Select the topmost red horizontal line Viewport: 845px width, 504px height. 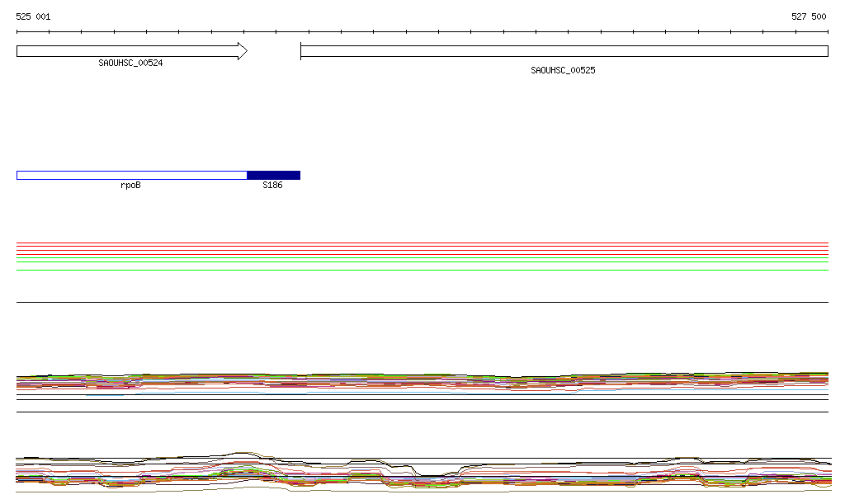(x=422, y=243)
